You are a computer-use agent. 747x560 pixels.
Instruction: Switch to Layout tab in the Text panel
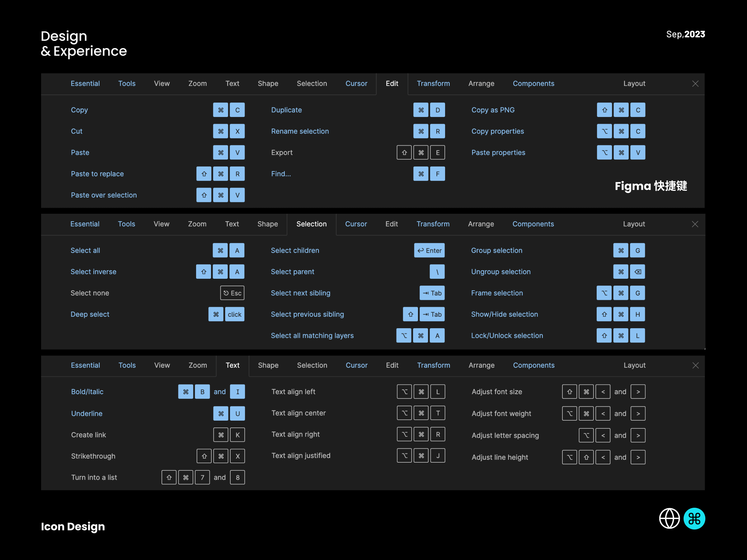click(x=634, y=365)
